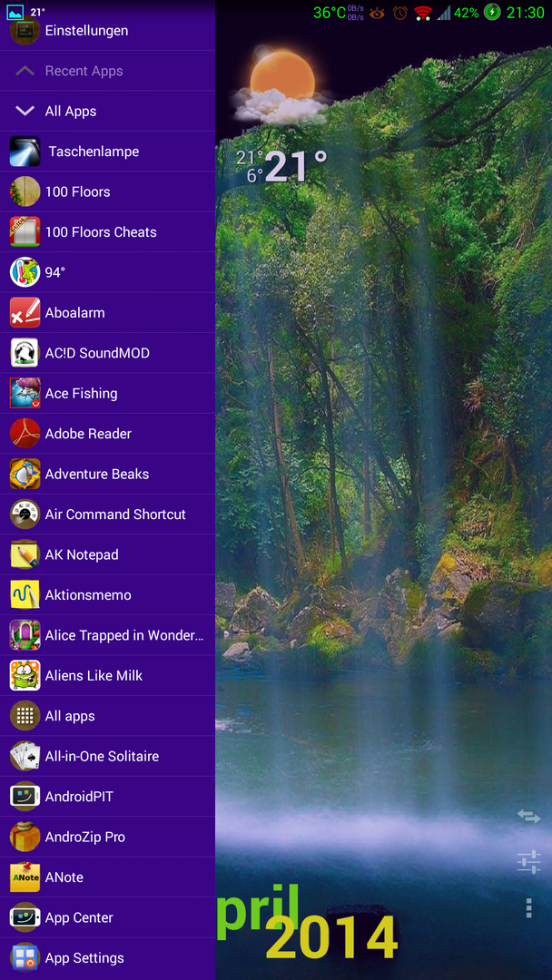The height and width of the screenshot is (980, 552).
Task: Open the AndroZip Pro box icon
Action: click(25, 837)
